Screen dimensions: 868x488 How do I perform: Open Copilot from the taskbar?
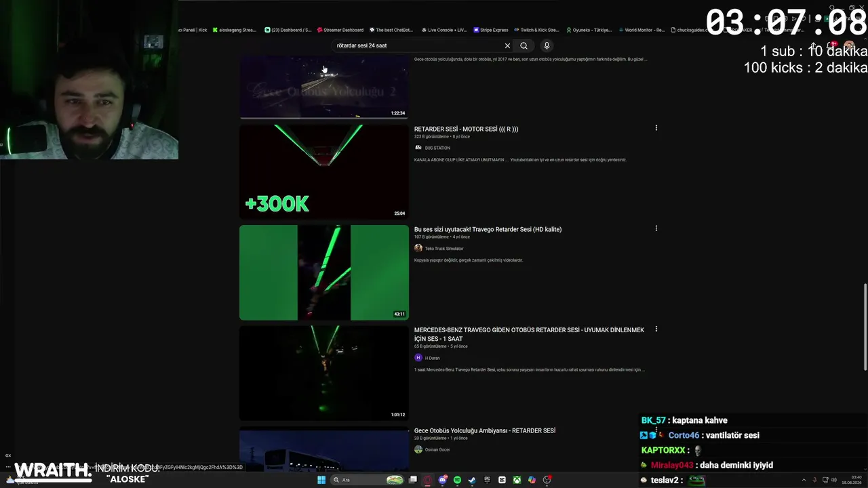point(532,480)
